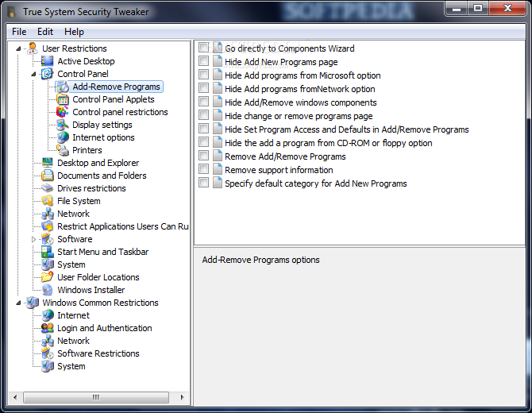This screenshot has width=532, height=413.
Task: Click the Software node icon
Action: pos(47,239)
